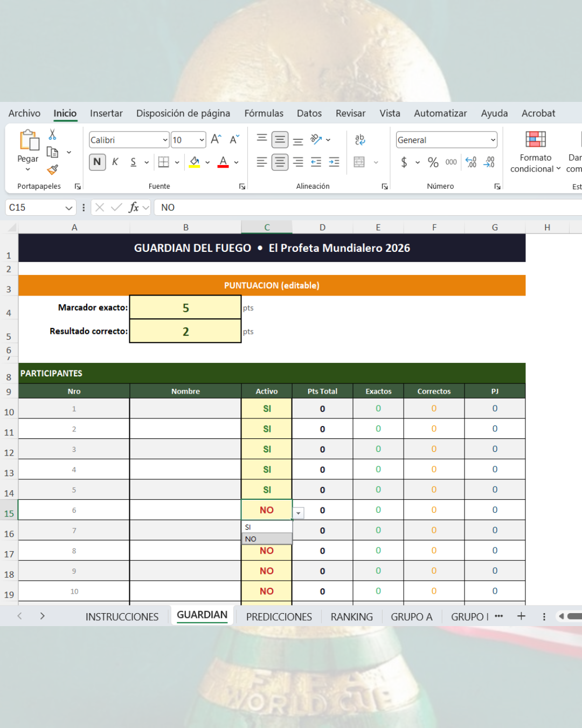Cancel formula bar entry with X

click(x=100, y=207)
